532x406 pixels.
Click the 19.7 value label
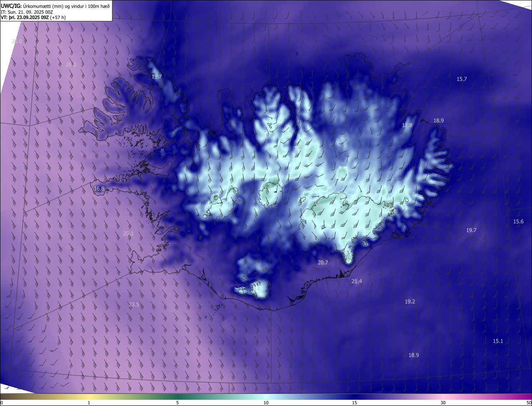click(471, 230)
